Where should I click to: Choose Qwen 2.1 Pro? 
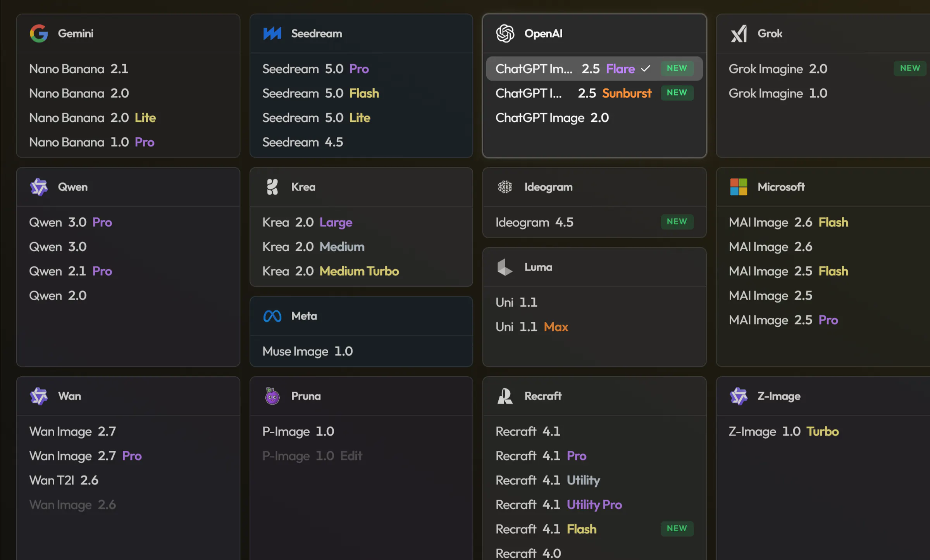pyautogui.click(x=128, y=271)
